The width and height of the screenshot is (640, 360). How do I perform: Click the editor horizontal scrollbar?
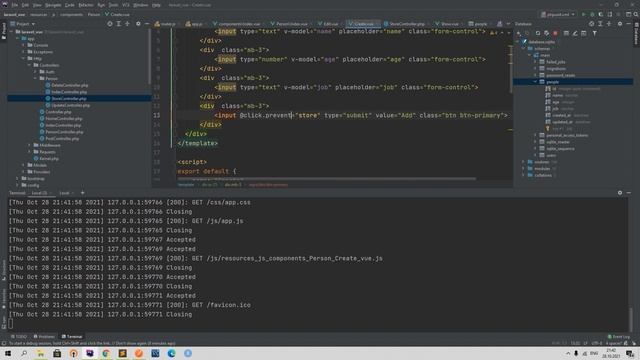point(327,179)
